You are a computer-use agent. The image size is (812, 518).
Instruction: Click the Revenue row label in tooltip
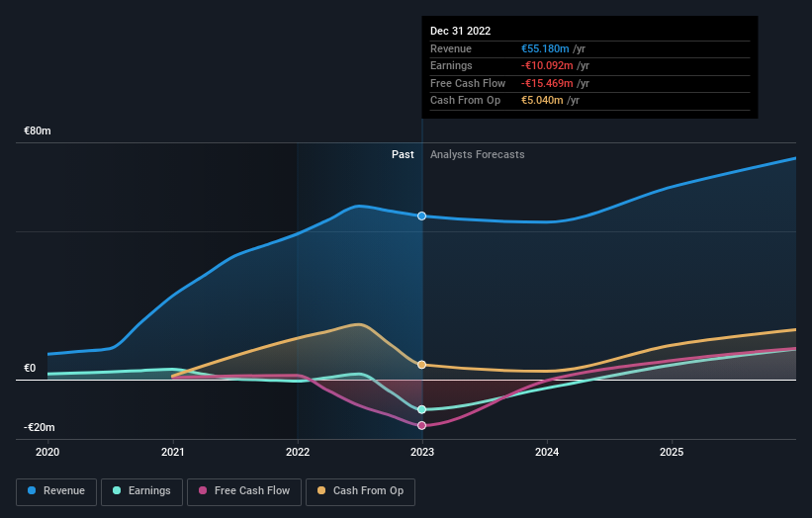coord(451,48)
